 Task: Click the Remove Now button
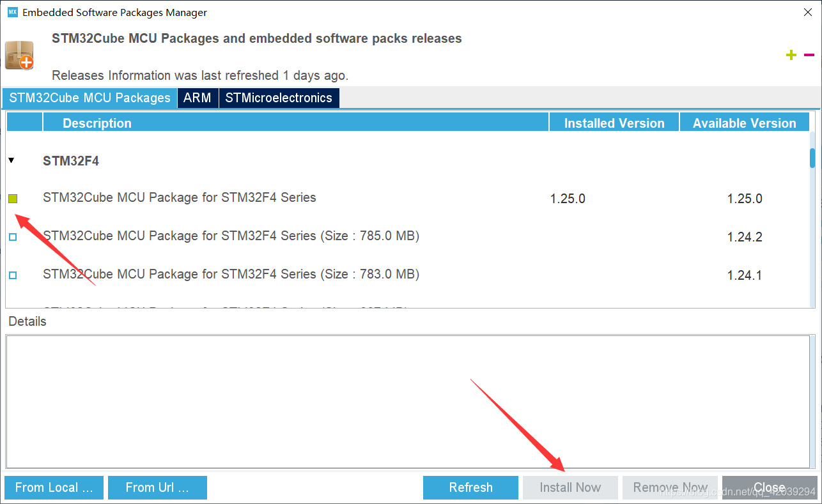click(x=671, y=487)
